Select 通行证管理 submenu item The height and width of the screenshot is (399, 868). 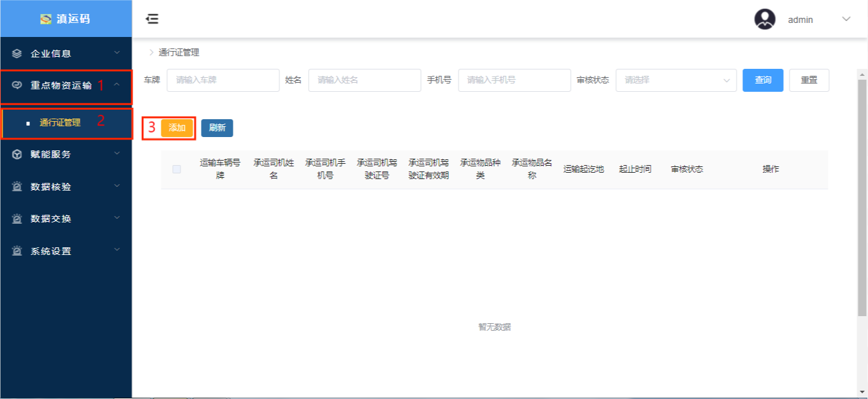click(60, 123)
